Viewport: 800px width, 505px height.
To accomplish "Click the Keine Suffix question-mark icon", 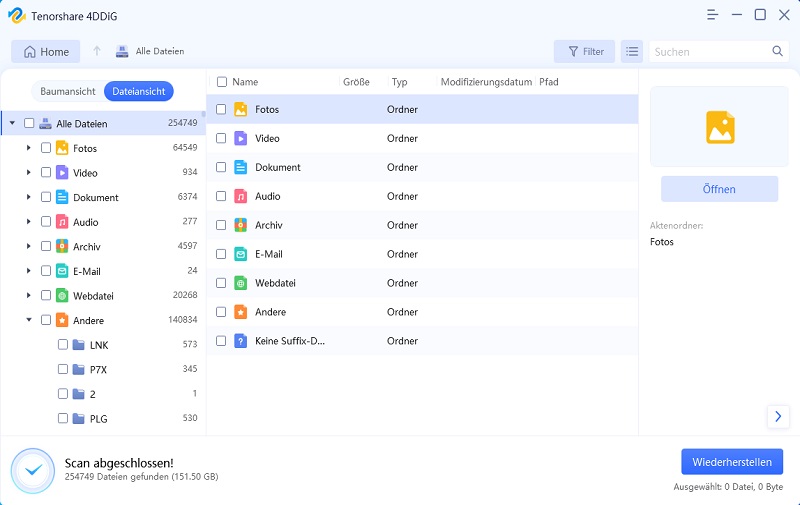I will coord(240,341).
